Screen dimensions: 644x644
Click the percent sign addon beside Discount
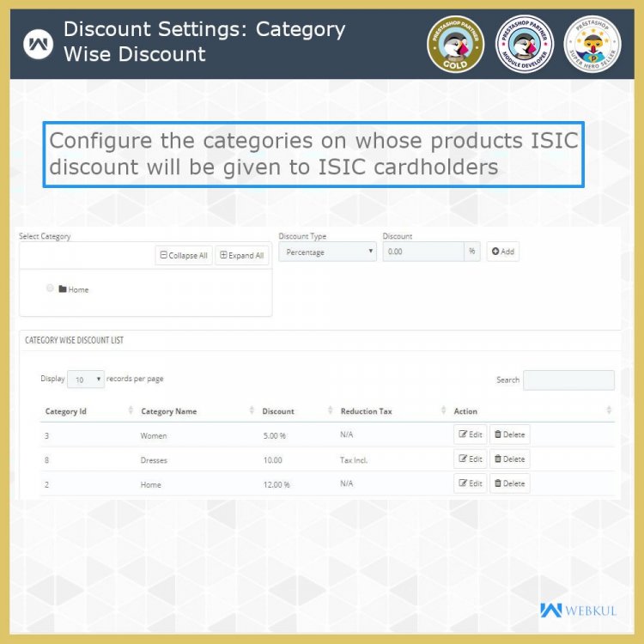pyautogui.click(x=472, y=252)
